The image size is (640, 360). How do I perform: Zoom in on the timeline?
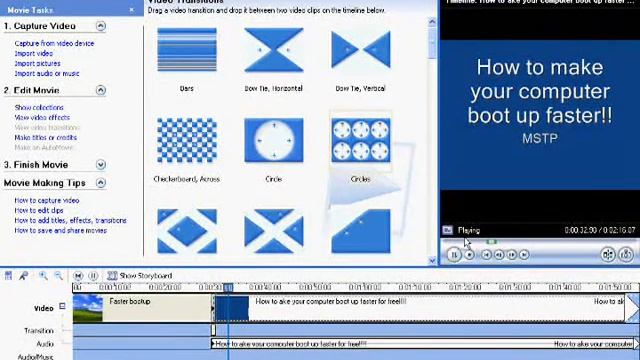tap(43, 276)
